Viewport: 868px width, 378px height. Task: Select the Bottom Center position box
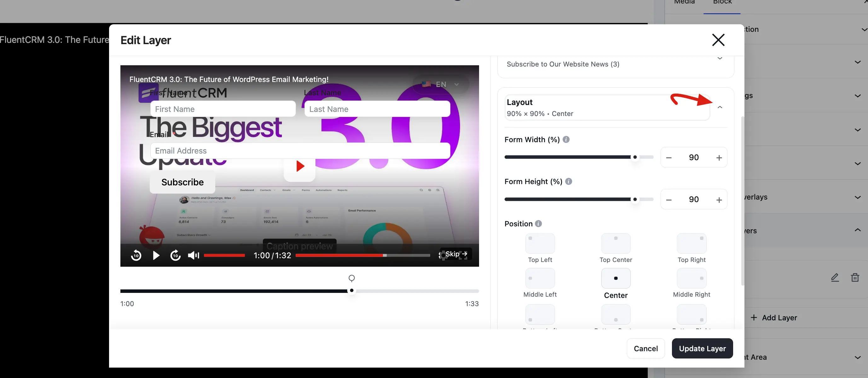point(616,315)
